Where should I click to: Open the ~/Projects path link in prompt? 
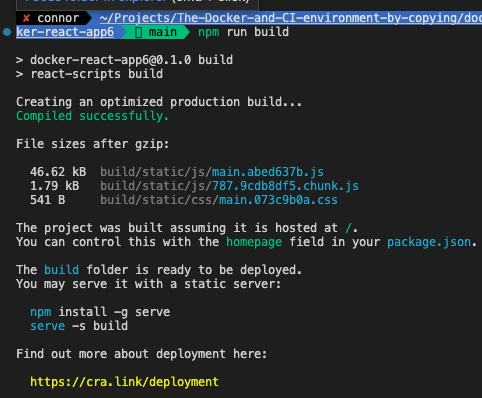pyautogui.click(x=291, y=18)
